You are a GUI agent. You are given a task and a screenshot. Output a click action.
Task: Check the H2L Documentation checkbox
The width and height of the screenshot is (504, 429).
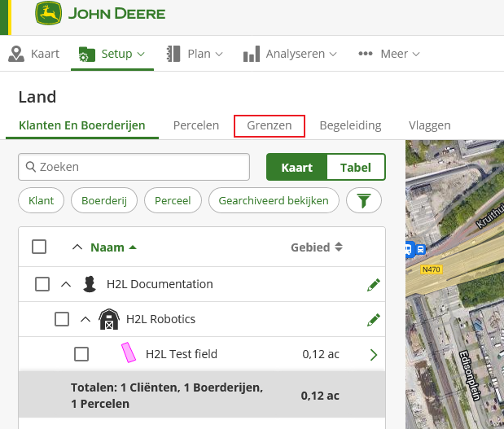(42, 284)
